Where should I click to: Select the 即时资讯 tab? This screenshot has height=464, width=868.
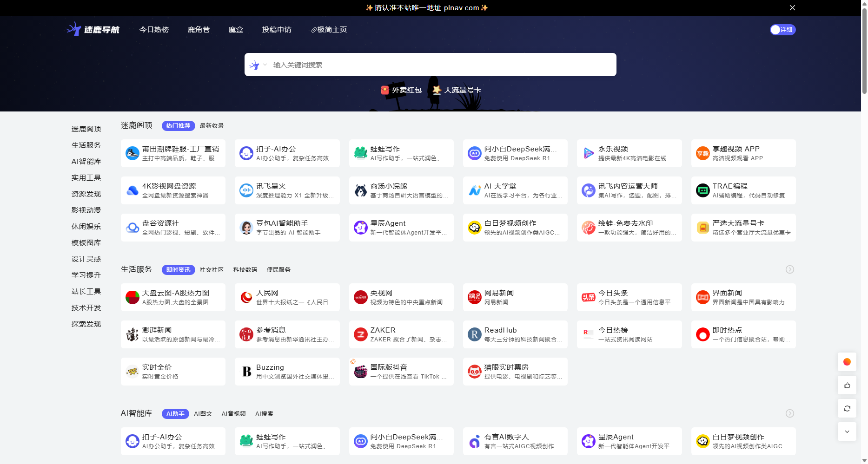pyautogui.click(x=178, y=270)
